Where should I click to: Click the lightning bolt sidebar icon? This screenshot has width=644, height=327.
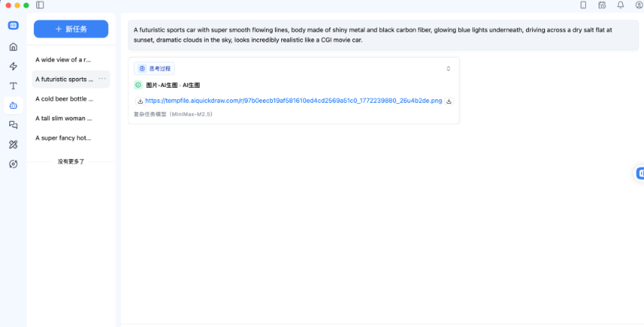13,67
